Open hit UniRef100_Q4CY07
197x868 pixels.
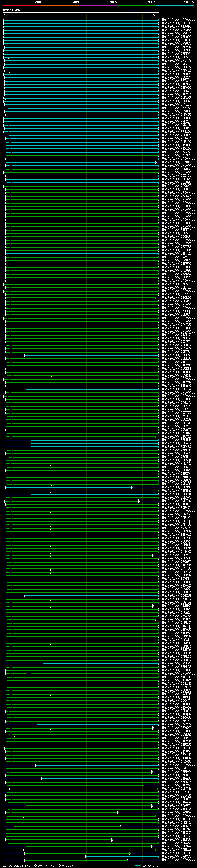pos(177,785)
